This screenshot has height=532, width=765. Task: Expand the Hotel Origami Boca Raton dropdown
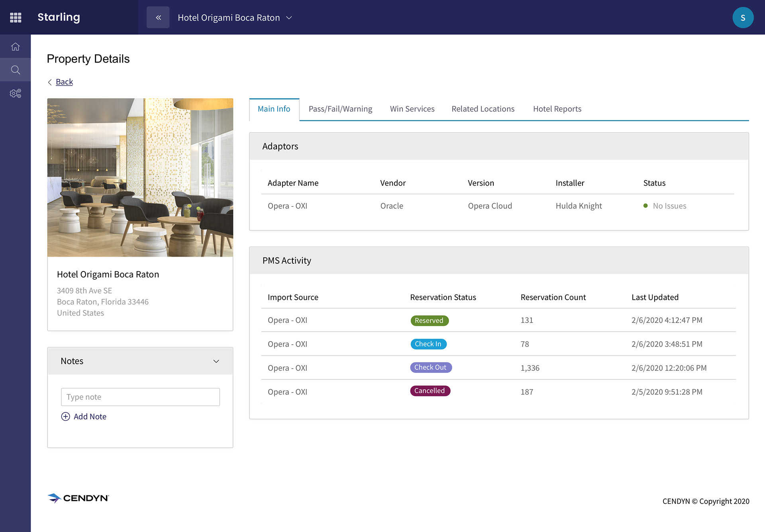coord(289,18)
